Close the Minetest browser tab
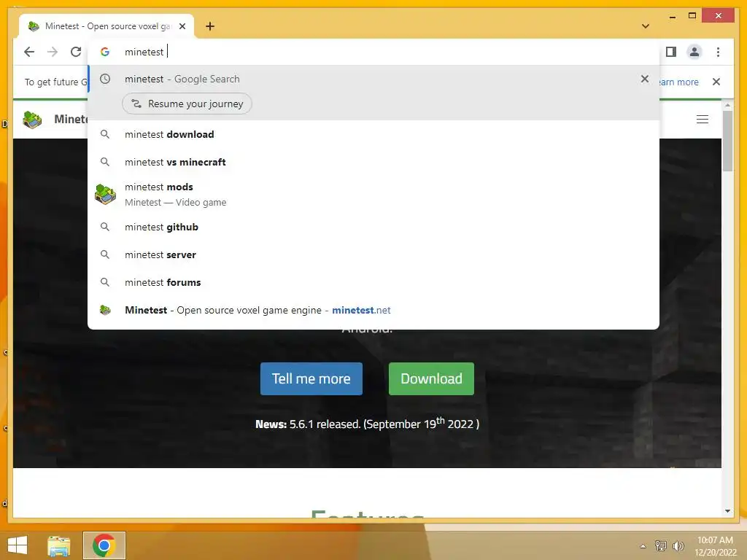The image size is (747, 560). [x=182, y=26]
